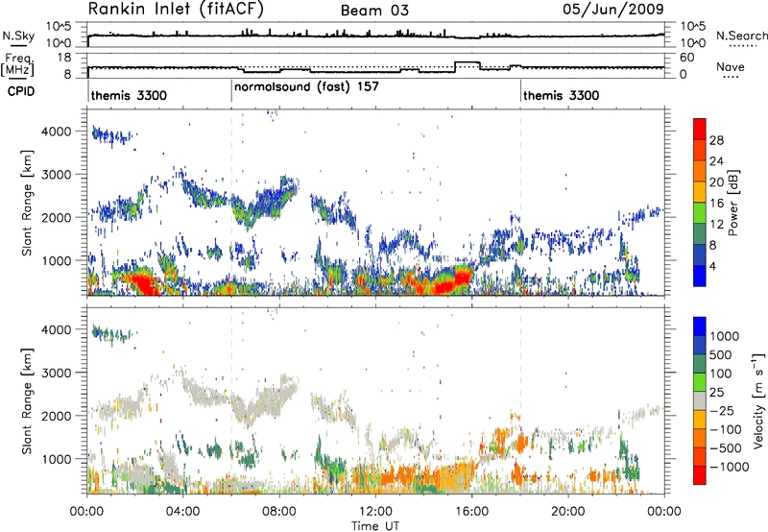This screenshot has width=768, height=532.
Task: Click the "4000" tick of the power panel
Action: pos(57,132)
